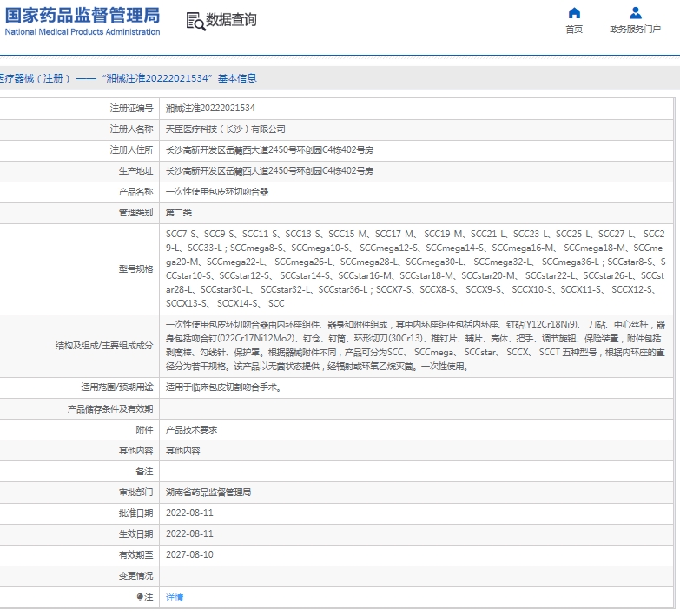Open the 首页 home link text

(574, 29)
